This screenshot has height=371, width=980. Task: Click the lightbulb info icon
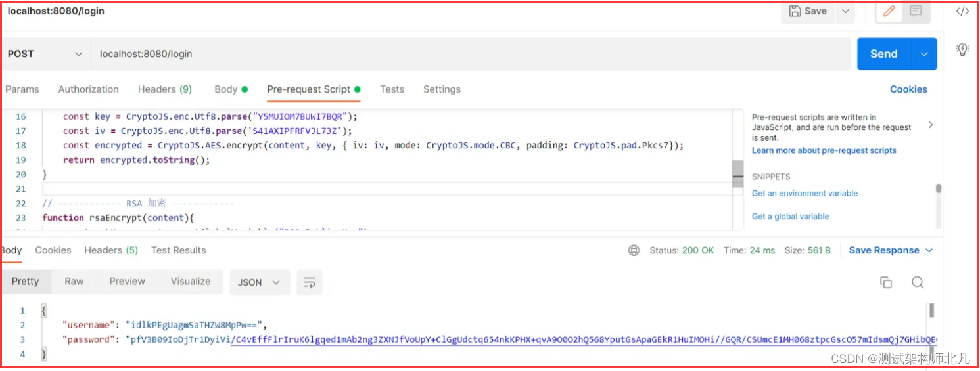[x=962, y=49]
